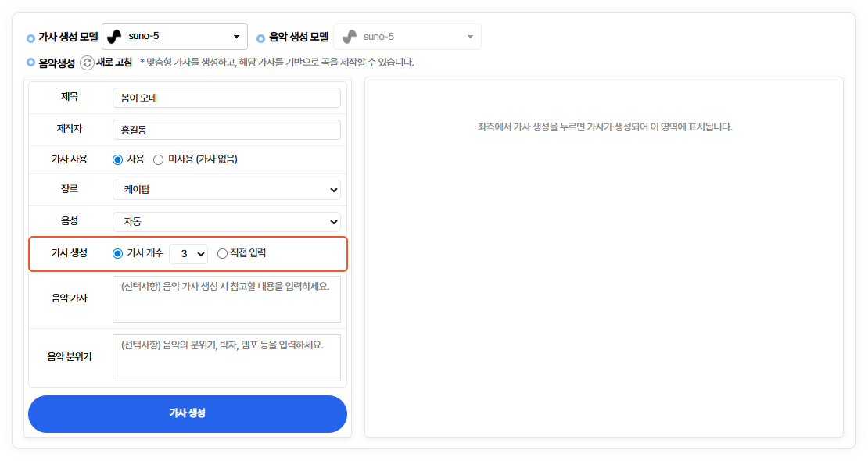Open the disabled 음악 생성 모델 dropdown

pyautogui.click(x=407, y=37)
